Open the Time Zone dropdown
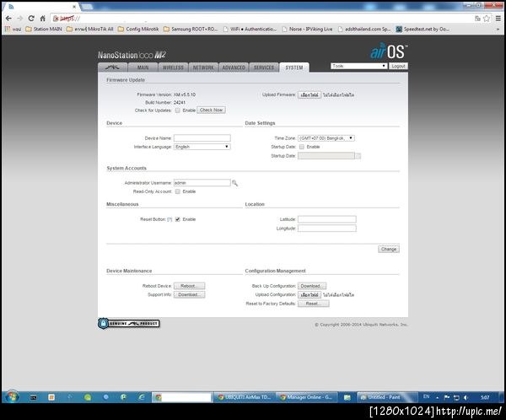The height and width of the screenshot is (420, 506). click(x=326, y=138)
